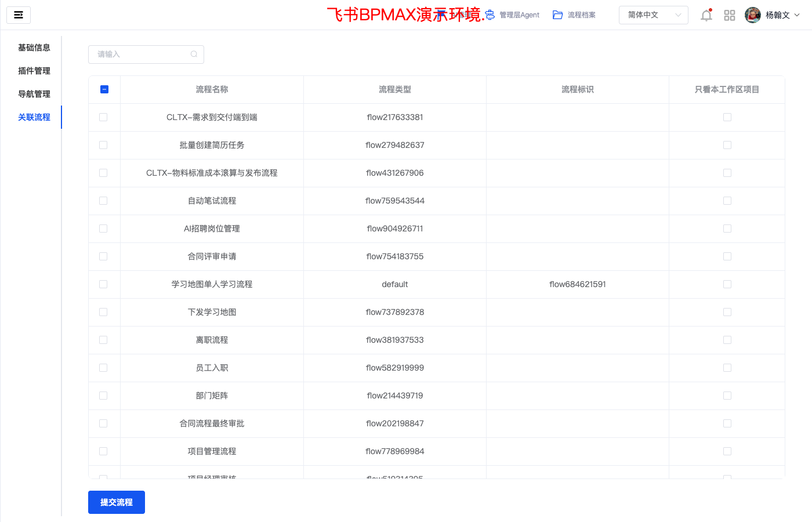Screen dimensions: 812x522
Task: Click the 请输入 search field
Action: point(146,55)
